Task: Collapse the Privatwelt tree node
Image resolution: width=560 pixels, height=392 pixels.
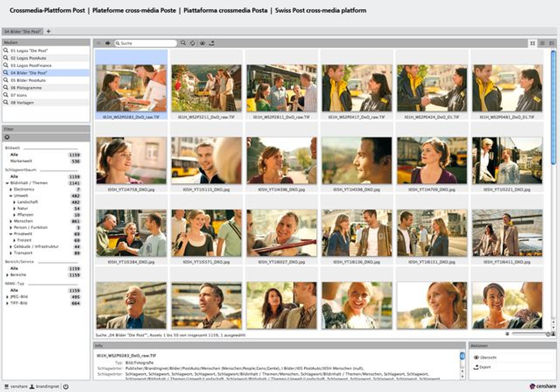Action: 11,234
